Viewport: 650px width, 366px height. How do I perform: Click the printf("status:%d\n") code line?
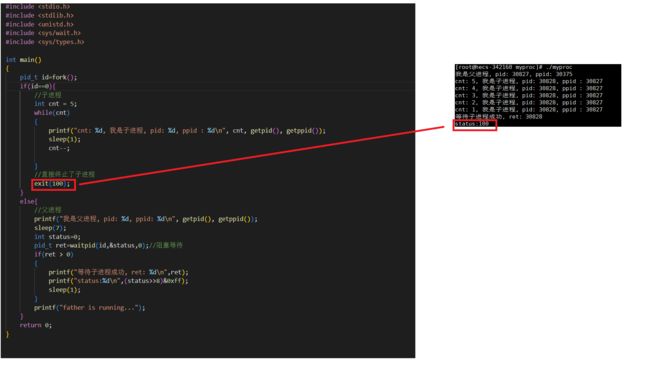point(118,281)
